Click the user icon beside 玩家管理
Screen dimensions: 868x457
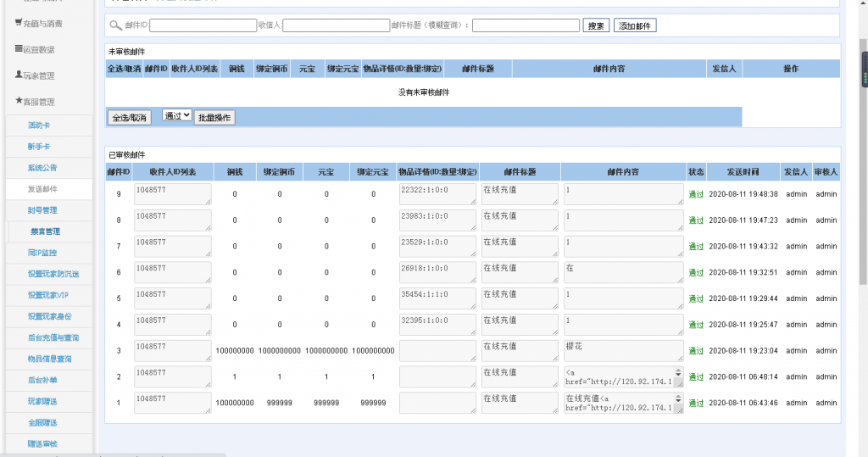(19, 75)
